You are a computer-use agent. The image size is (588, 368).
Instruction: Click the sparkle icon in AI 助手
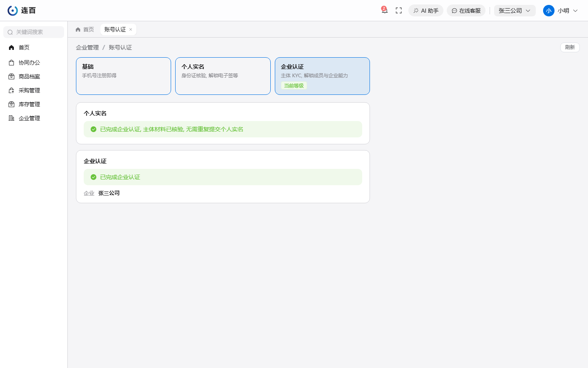(x=416, y=11)
